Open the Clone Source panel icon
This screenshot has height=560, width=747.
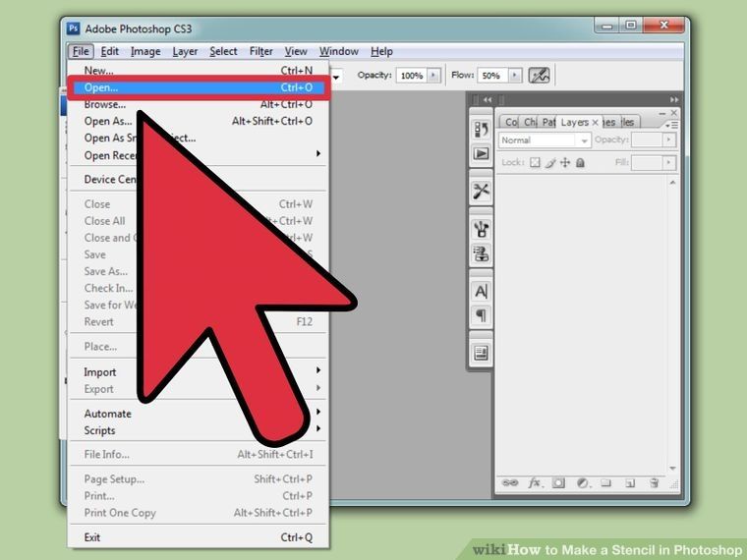pyautogui.click(x=481, y=253)
